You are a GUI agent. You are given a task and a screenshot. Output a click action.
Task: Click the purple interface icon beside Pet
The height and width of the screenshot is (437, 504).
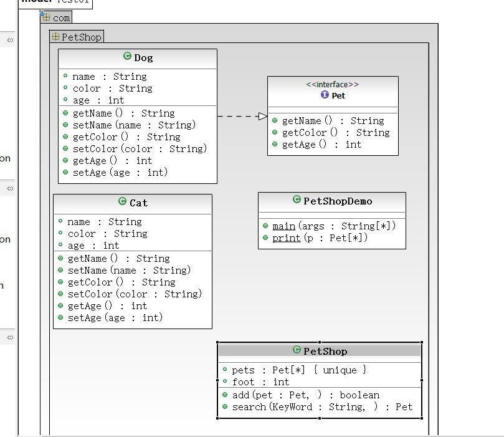325,95
